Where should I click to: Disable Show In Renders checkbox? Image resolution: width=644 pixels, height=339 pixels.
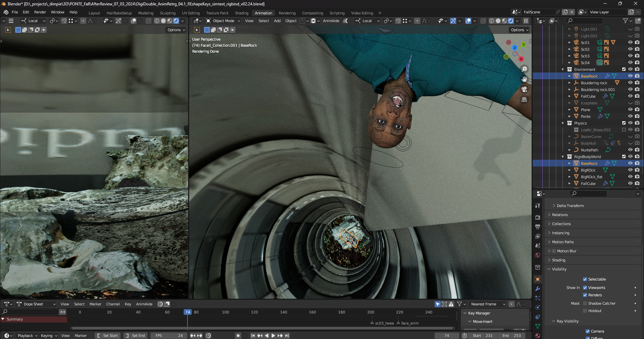coord(585,295)
